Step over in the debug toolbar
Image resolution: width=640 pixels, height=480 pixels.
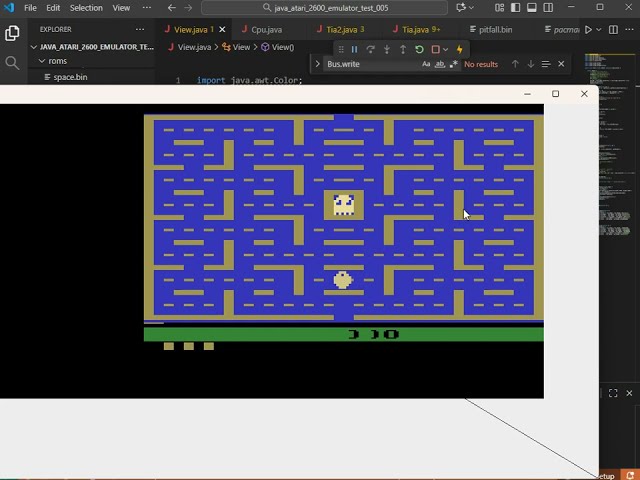click(x=371, y=49)
